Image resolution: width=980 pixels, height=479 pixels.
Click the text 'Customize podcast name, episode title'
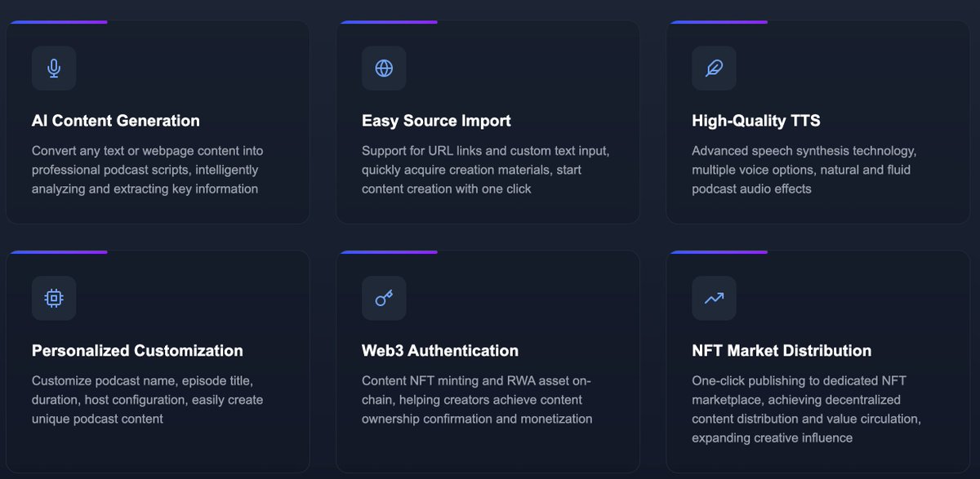pyautogui.click(x=142, y=381)
